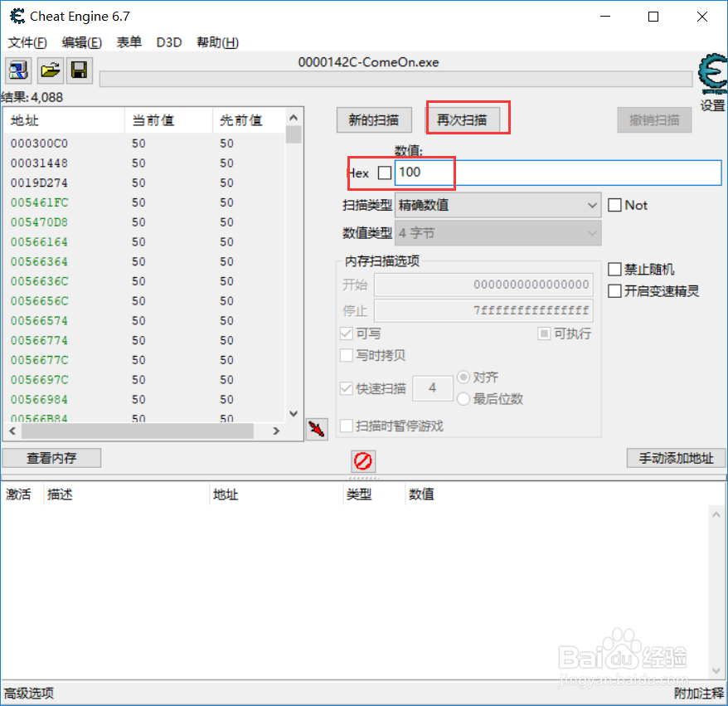Image resolution: width=728 pixels, height=706 pixels.
Task: Open settings via Cheat Engine logo
Action: (x=713, y=74)
